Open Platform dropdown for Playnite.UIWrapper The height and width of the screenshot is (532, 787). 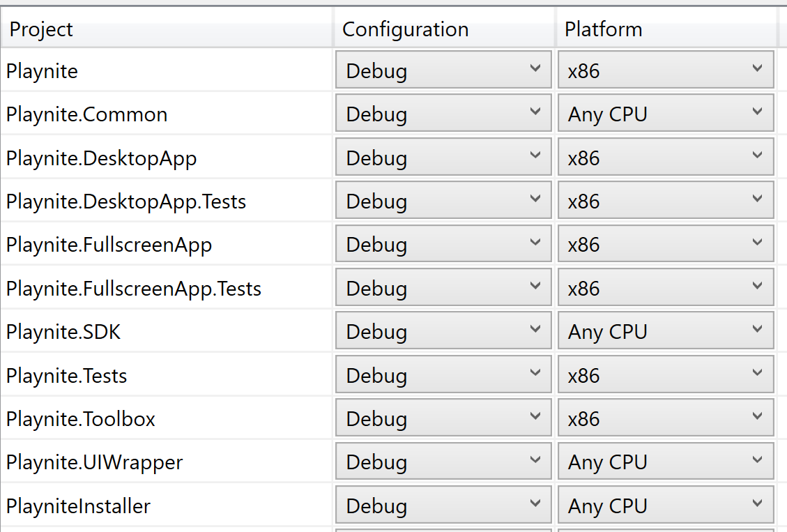click(x=666, y=462)
